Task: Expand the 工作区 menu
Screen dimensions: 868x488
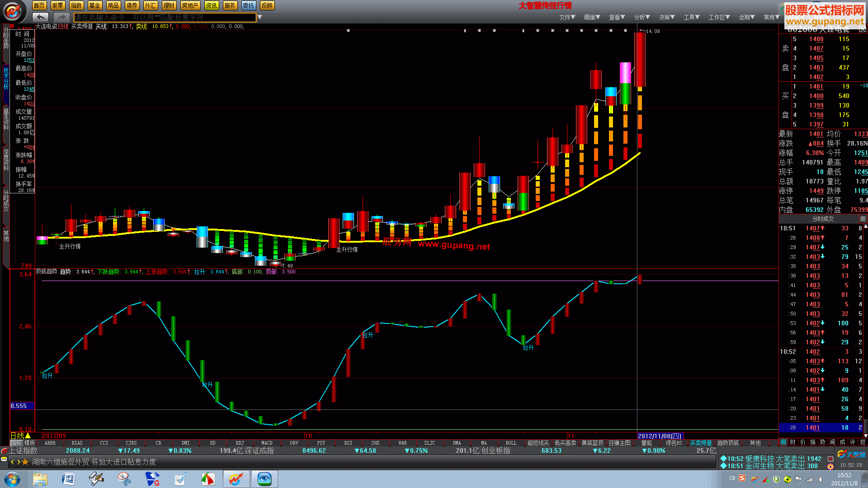Action: 719,17
